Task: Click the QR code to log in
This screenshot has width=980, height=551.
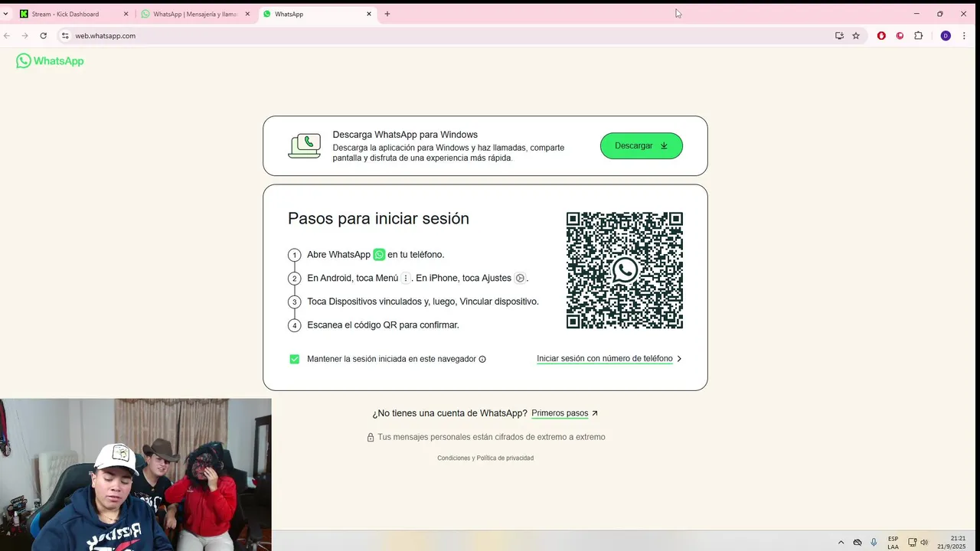Action: (625, 270)
